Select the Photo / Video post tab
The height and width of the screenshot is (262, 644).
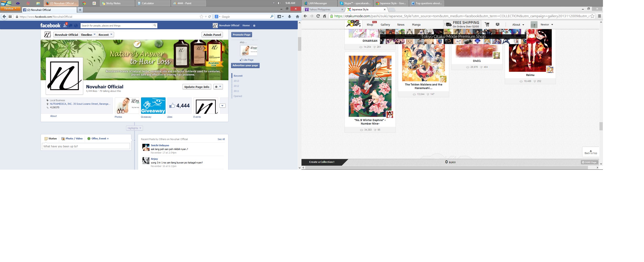[72, 138]
